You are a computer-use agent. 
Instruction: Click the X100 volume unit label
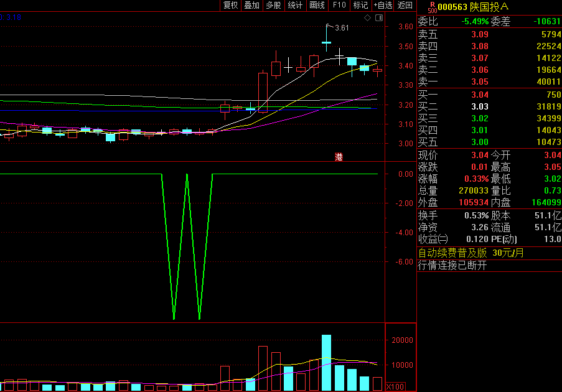point(395,386)
